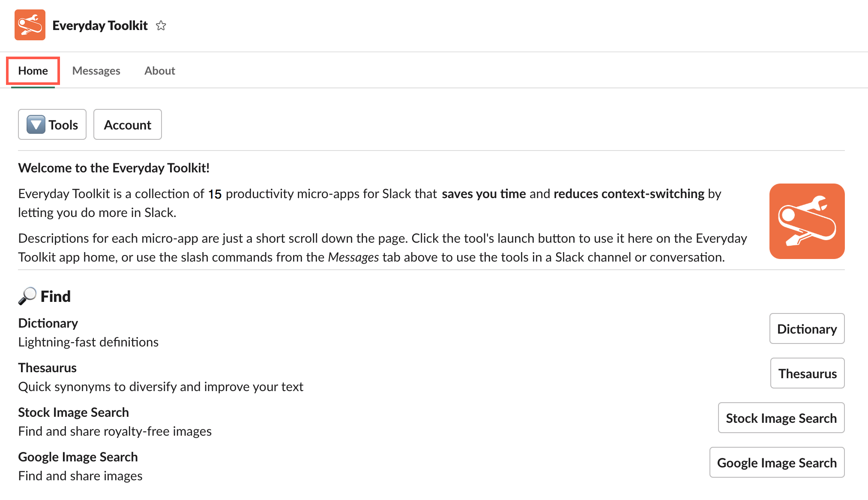Click the blue down-triangle icon in Tools

coord(36,125)
